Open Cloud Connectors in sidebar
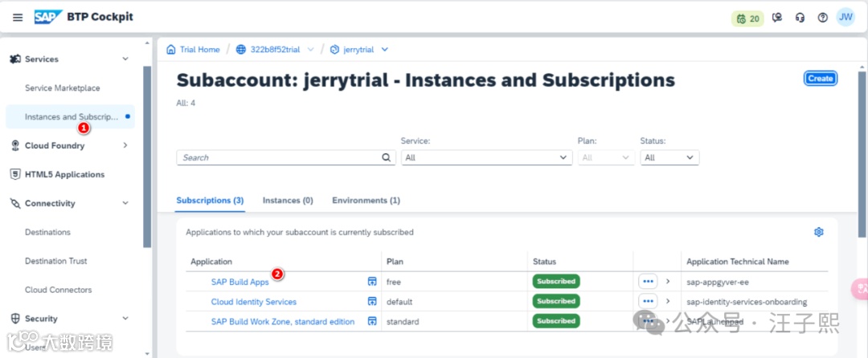The image size is (868, 358). pyautogui.click(x=58, y=290)
